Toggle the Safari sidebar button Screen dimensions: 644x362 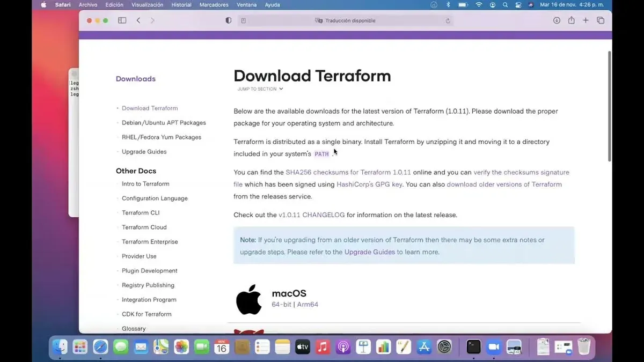(122, 20)
